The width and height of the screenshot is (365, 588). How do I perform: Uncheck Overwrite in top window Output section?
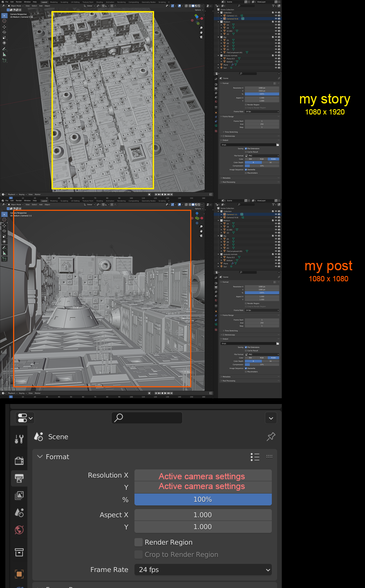[246, 169]
